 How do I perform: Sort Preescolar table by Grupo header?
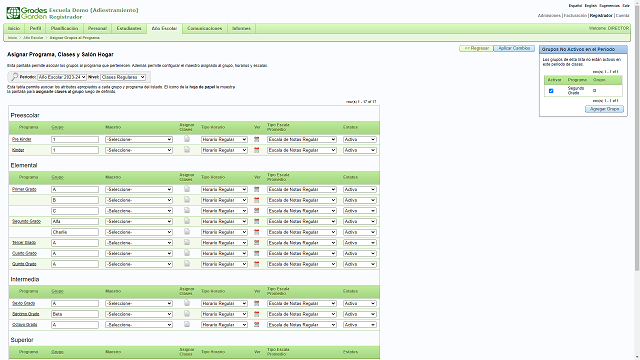click(x=57, y=127)
